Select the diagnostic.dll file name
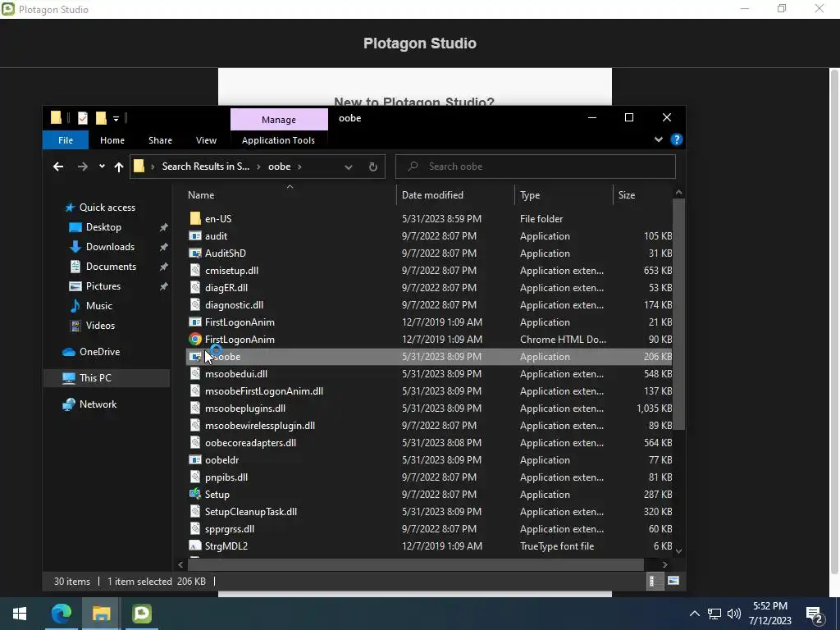 coord(234,305)
